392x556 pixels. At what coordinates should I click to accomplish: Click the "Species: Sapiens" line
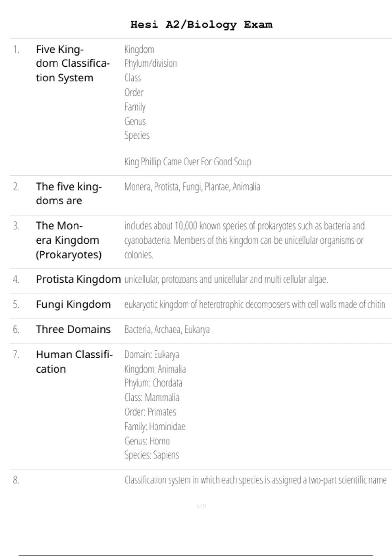(152, 455)
